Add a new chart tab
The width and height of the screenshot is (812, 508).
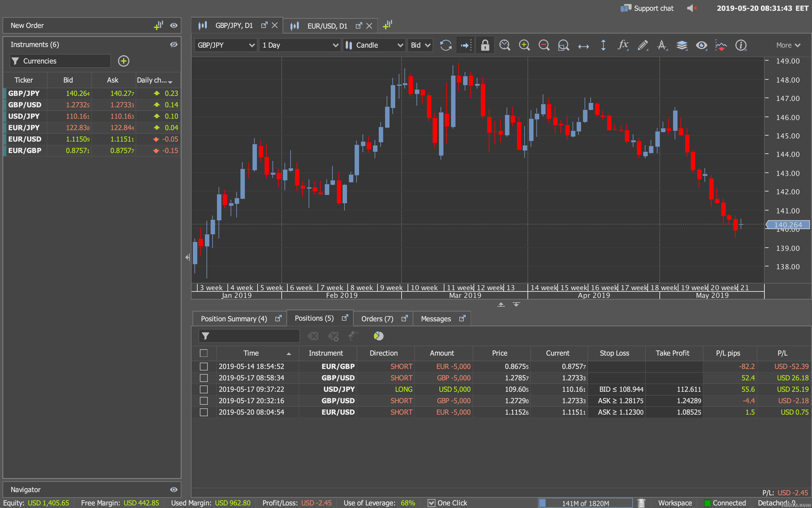[x=387, y=24]
